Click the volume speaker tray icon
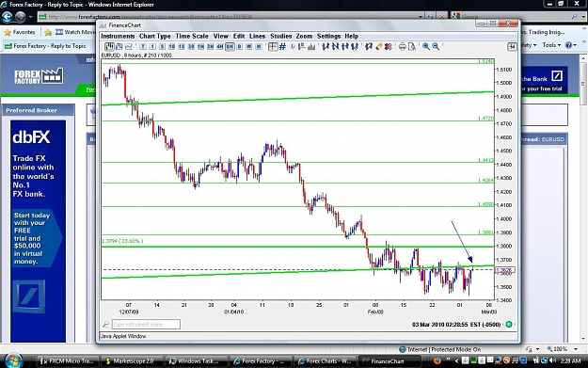Screen dimensions: 588x368 552,360
